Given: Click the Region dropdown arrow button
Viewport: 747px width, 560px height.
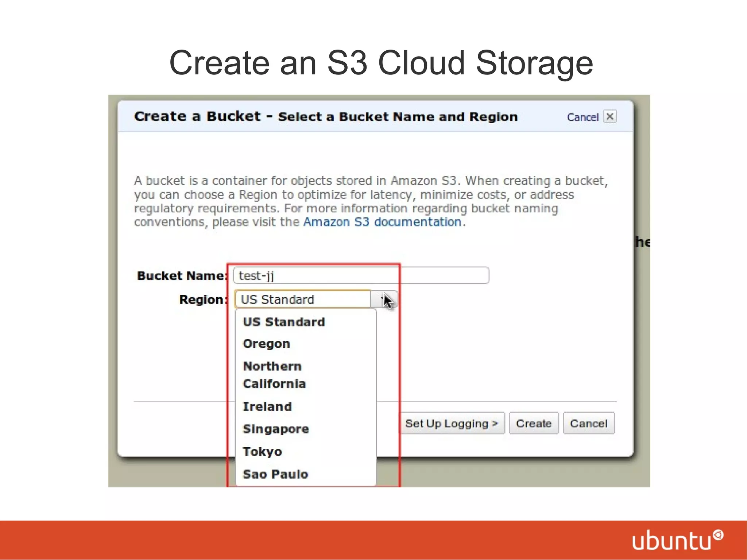Looking at the screenshot, I should click(x=384, y=299).
